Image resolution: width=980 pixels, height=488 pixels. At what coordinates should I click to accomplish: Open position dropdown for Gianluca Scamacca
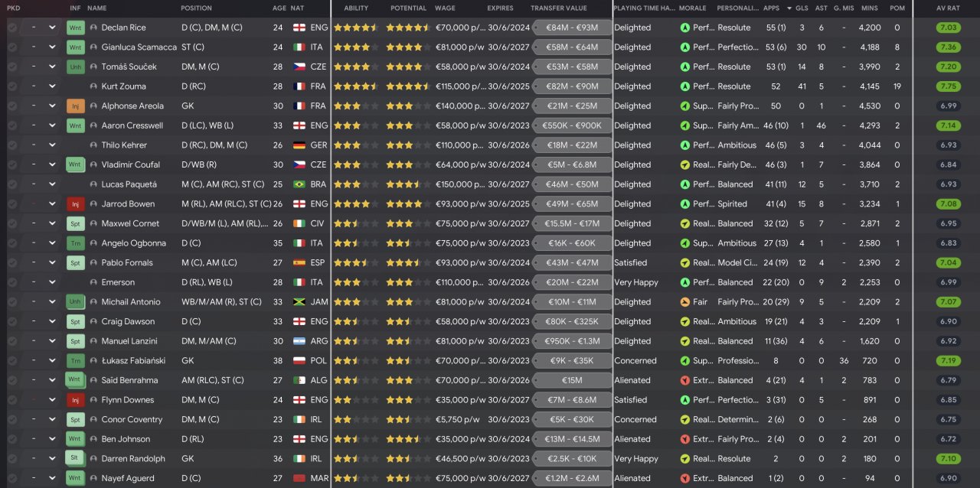(x=52, y=47)
